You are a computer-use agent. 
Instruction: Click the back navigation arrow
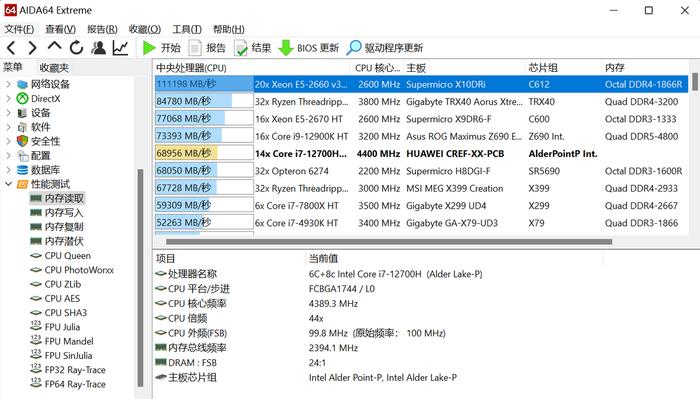12,47
